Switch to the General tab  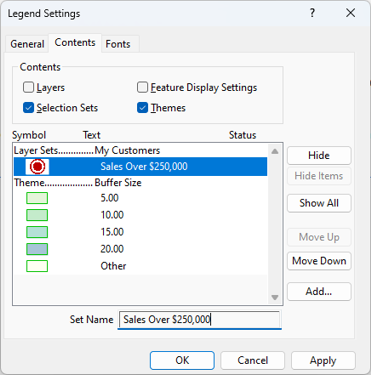tap(27, 44)
